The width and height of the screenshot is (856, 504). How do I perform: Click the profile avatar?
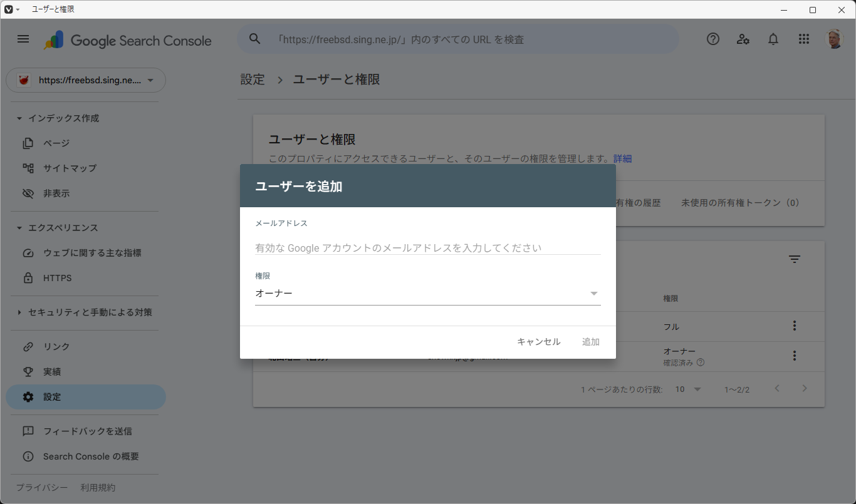(834, 39)
